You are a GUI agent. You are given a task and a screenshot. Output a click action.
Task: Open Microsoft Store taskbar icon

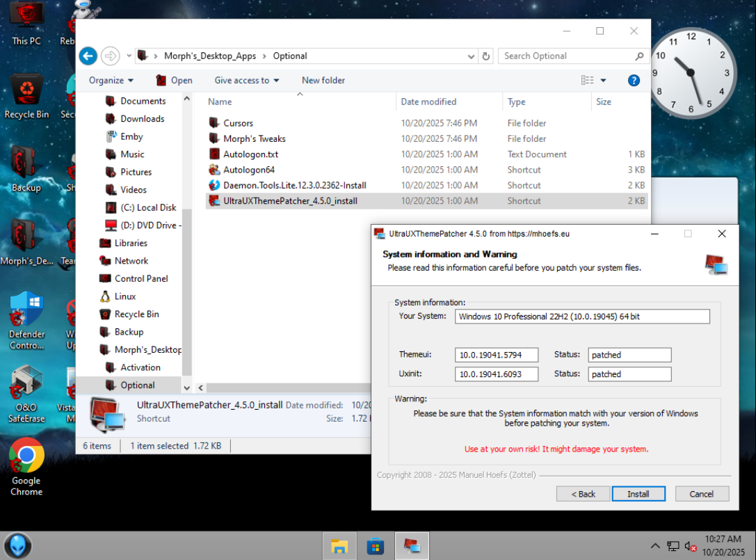[x=375, y=546]
